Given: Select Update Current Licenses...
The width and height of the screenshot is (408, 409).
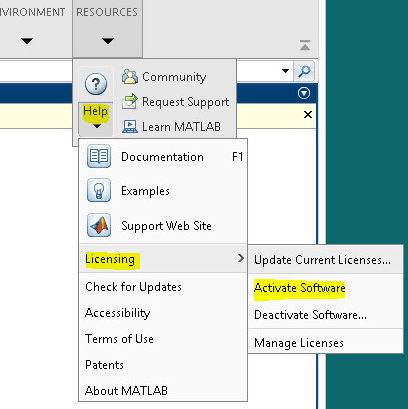Looking at the screenshot, I should point(322,260).
